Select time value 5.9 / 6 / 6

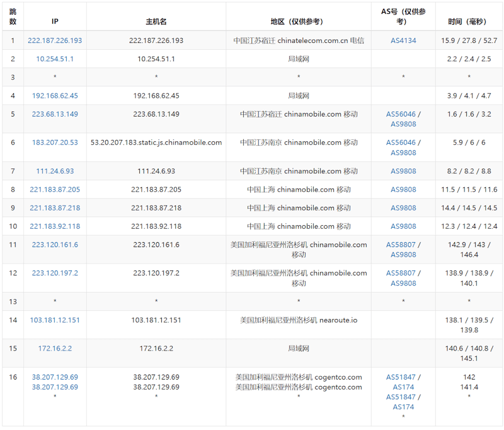[469, 142]
